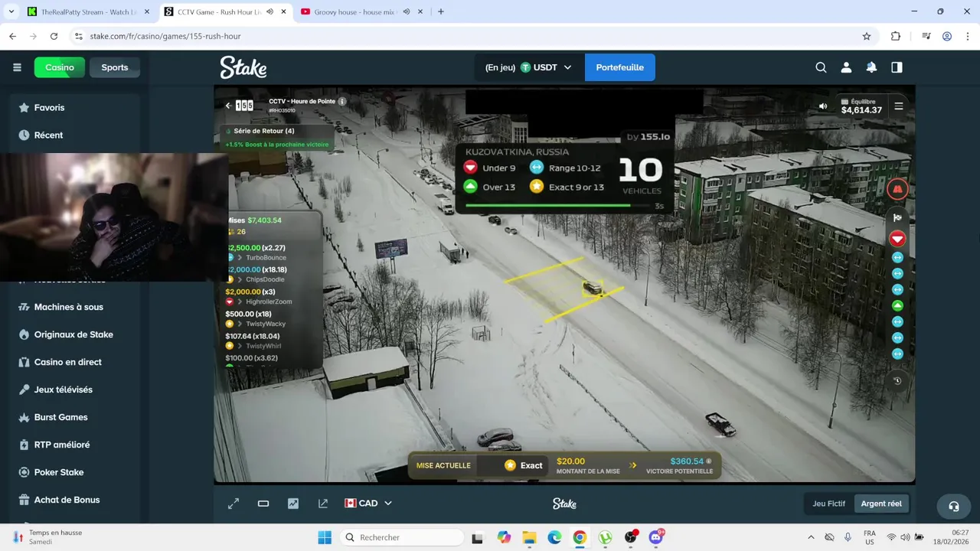Open live support headset button
The width and height of the screenshot is (980, 551).
pyautogui.click(x=954, y=506)
